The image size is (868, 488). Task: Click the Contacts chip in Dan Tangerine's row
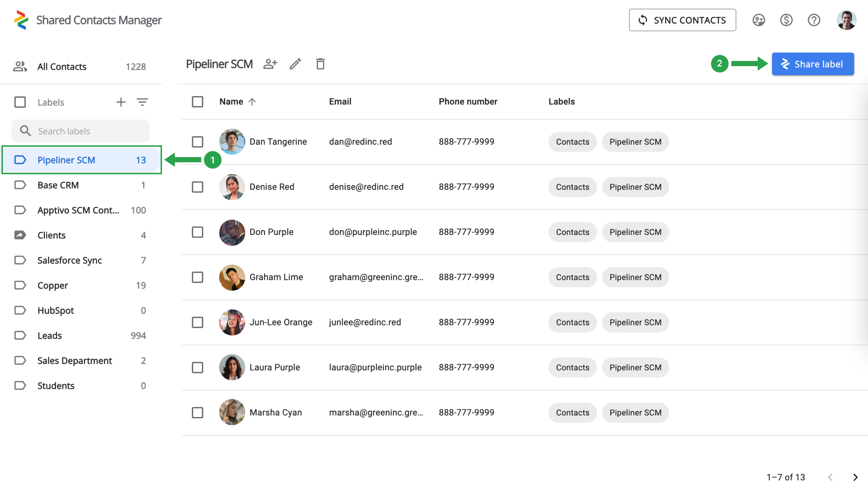pos(573,142)
